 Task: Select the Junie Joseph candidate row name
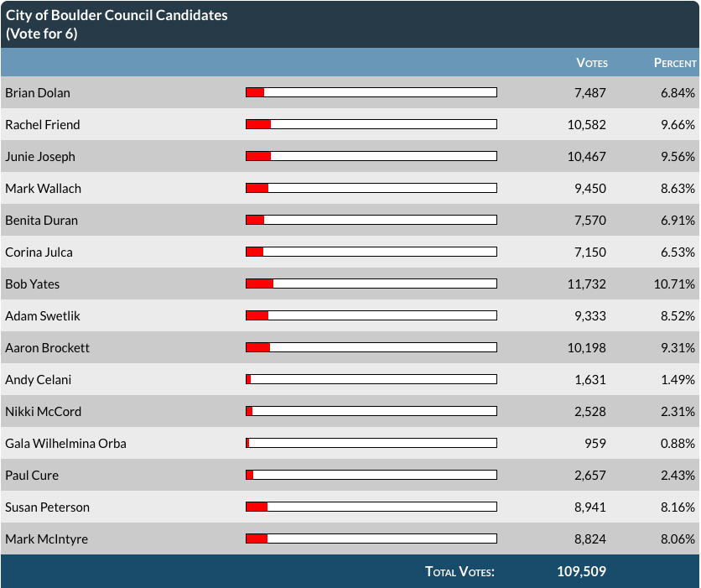pyautogui.click(x=40, y=157)
